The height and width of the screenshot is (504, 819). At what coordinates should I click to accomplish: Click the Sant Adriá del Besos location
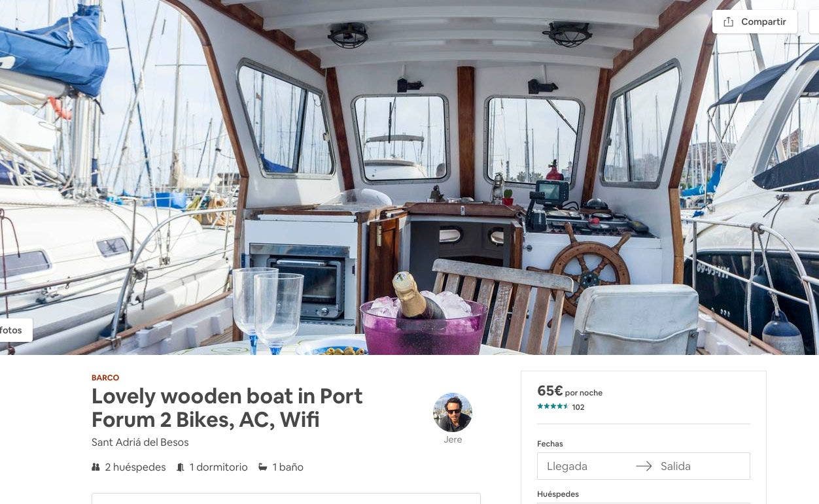click(x=140, y=442)
